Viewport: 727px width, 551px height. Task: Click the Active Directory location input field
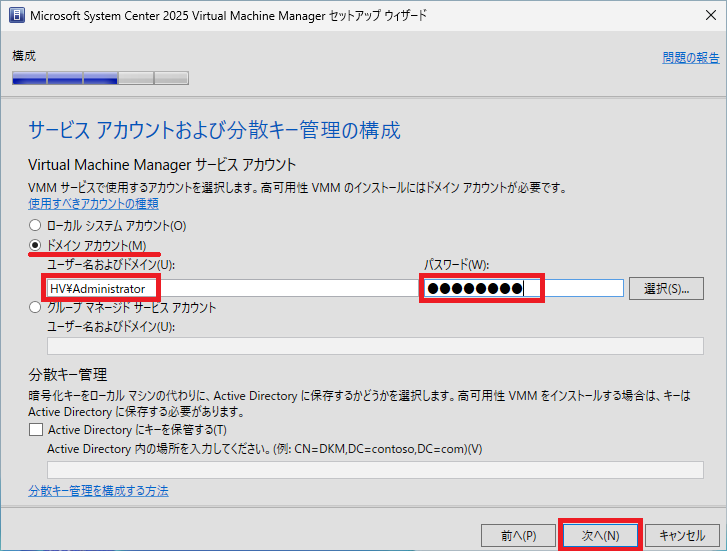(x=375, y=469)
